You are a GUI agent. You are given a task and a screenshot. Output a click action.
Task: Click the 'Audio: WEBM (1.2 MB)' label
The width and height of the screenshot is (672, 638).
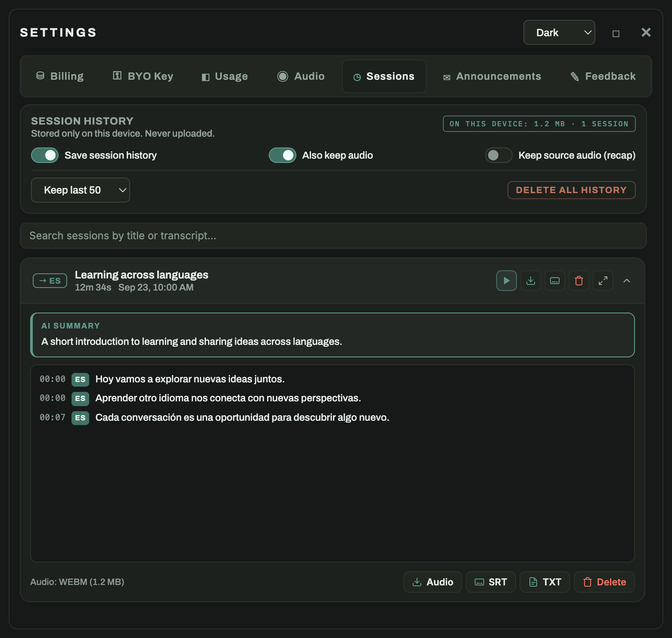coord(77,582)
